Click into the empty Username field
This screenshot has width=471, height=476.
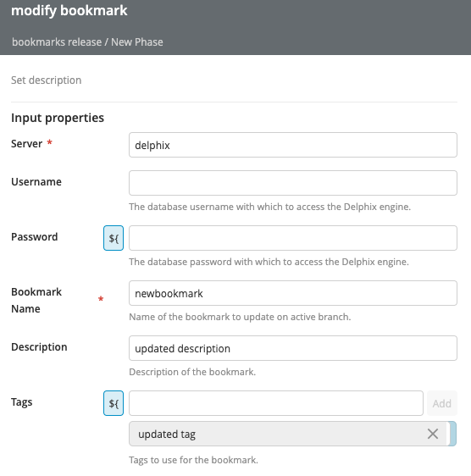tap(293, 183)
